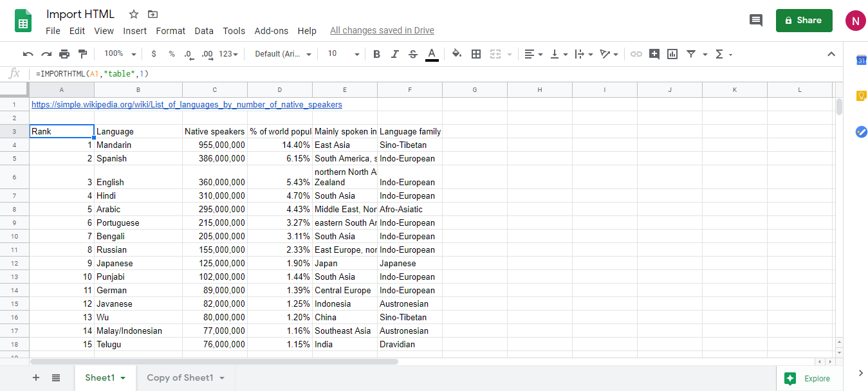Open the Data menu
The image size is (868, 391).
coord(204,31)
